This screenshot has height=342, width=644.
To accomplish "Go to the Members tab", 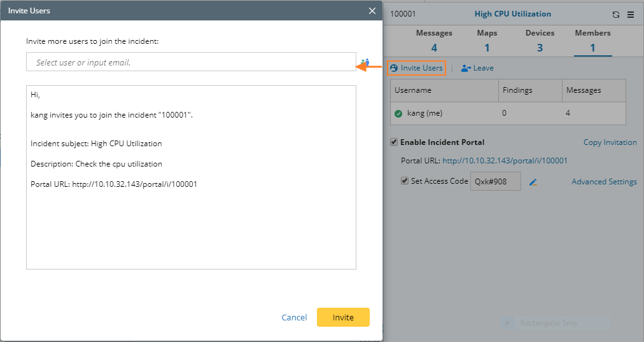I will point(592,41).
